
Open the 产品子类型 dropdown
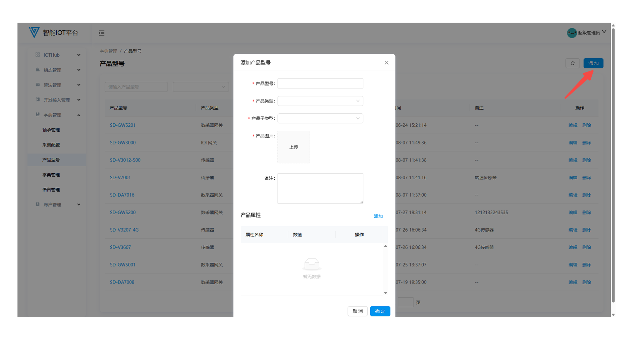[x=320, y=118]
